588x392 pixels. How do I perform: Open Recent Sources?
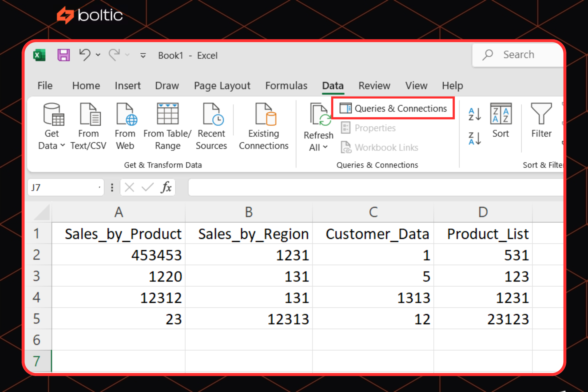point(211,127)
